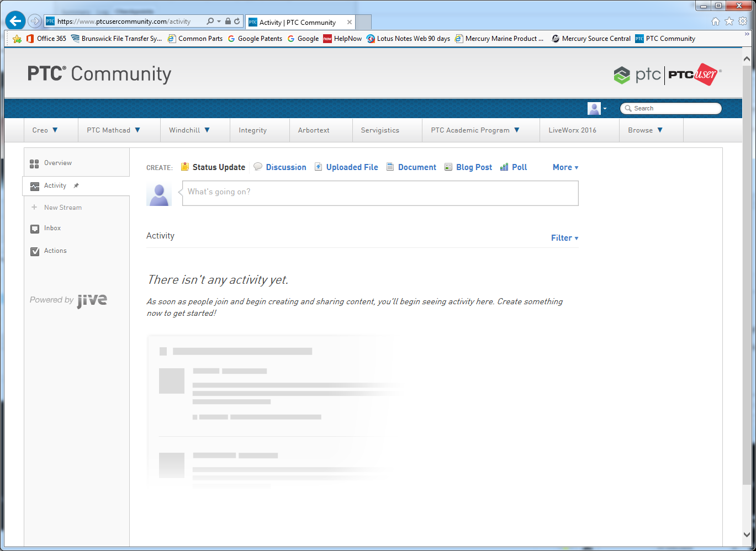Click the add-to-favorites-bar star icon
Viewport: 756px width, 551px height.
[17, 39]
